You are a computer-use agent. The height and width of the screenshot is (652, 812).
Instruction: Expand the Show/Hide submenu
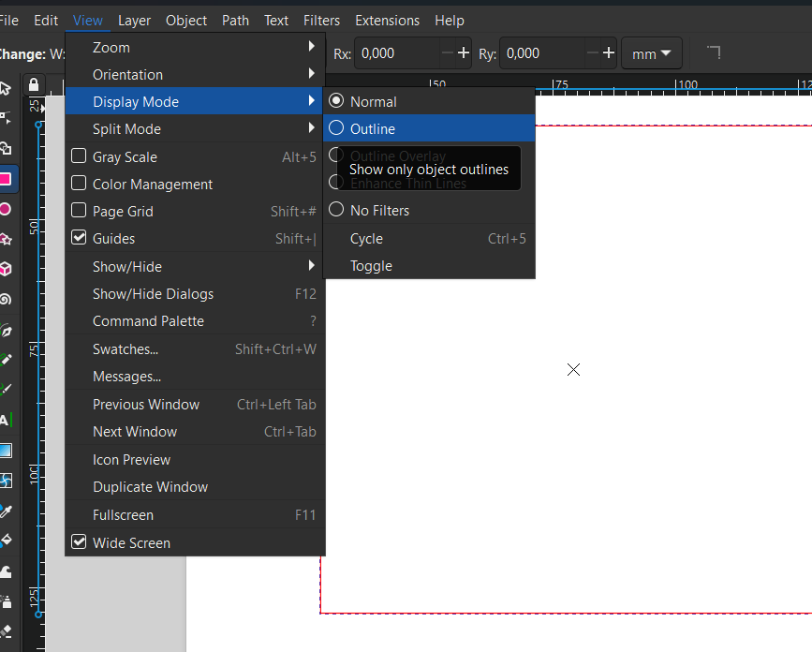coord(195,267)
